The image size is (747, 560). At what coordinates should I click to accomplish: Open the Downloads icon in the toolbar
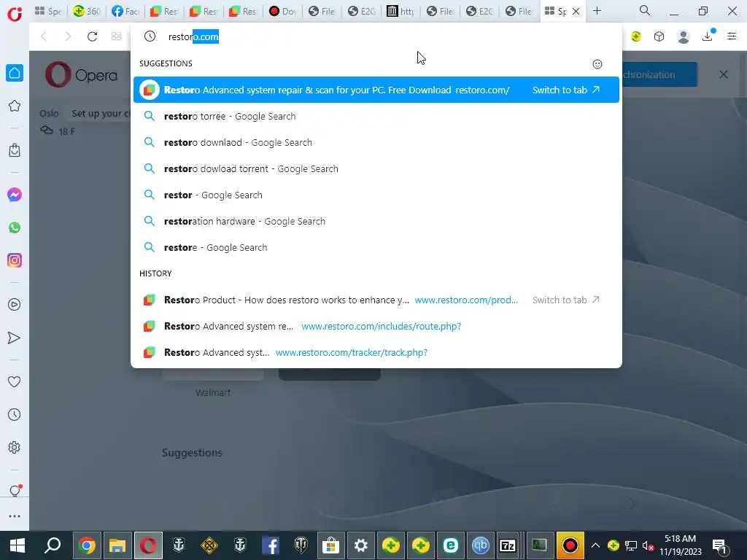click(x=708, y=36)
